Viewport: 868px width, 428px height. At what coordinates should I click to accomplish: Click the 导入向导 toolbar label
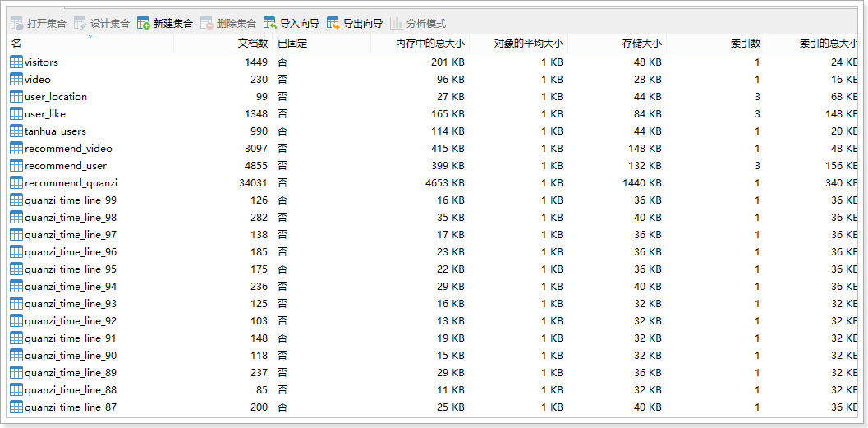pos(300,23)
